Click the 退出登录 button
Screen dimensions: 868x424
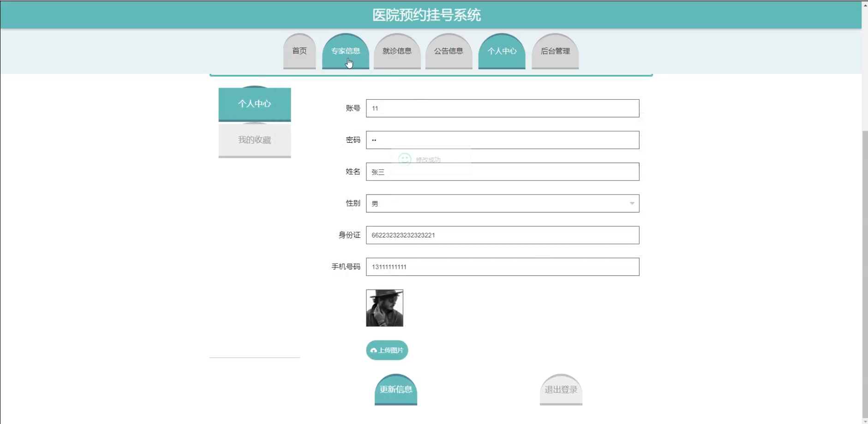tap(561, 389)
